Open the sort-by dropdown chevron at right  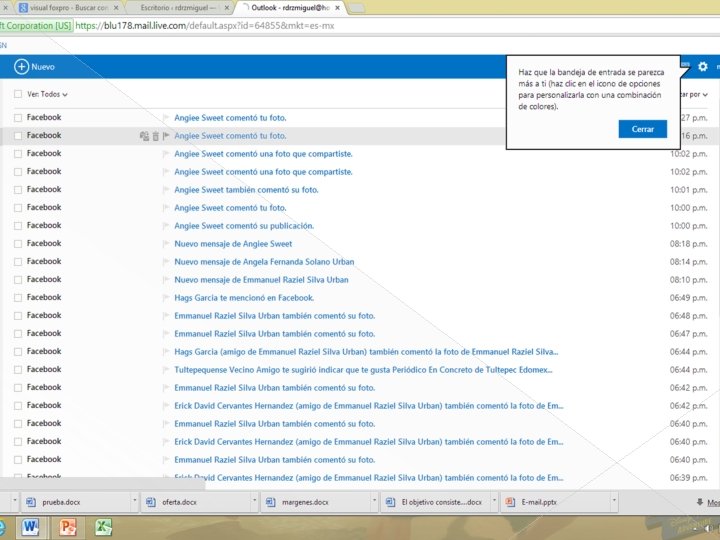705,95
